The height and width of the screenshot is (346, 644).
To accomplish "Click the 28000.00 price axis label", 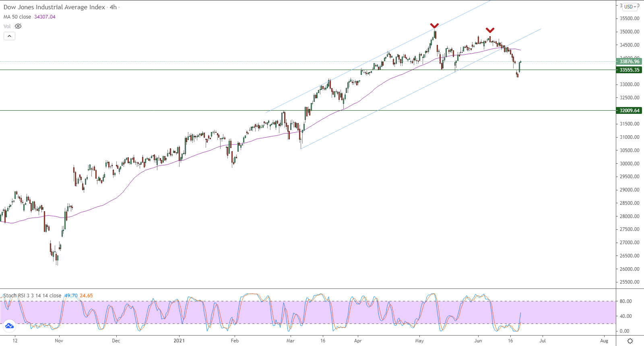I will [x=630, y=216].
